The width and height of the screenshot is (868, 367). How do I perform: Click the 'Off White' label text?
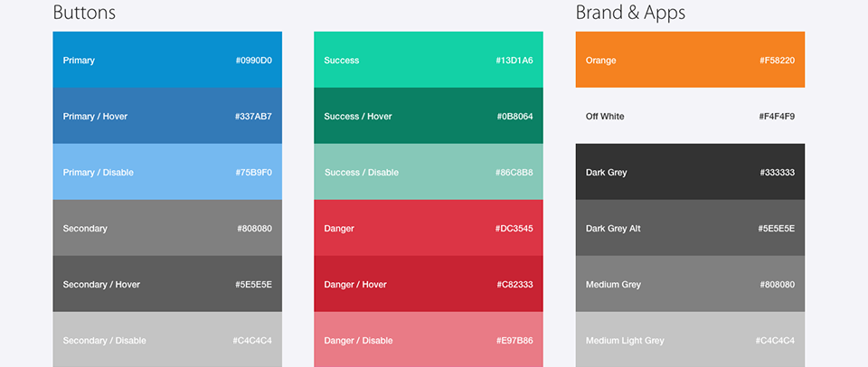pyautogui.click(x=605, y=117)
